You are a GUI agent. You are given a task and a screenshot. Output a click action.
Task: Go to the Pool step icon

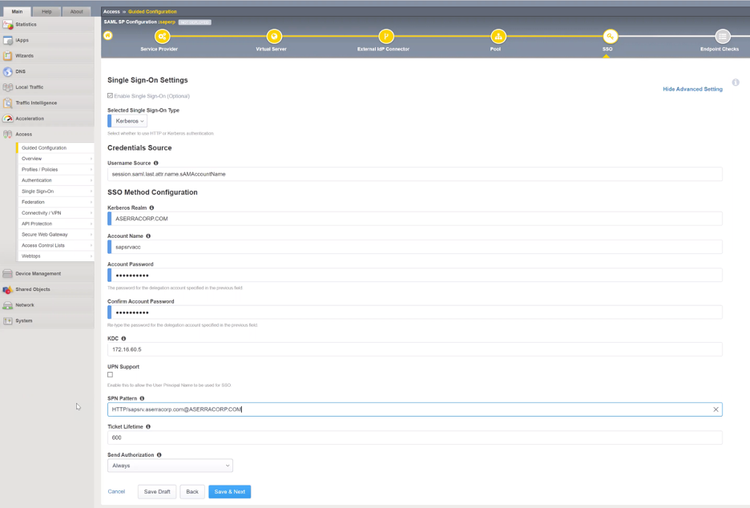(498, 36)
